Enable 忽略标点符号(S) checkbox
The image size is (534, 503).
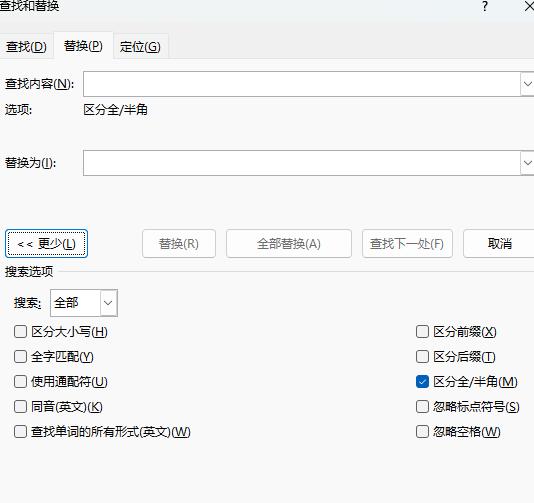(x=422, y=407)
